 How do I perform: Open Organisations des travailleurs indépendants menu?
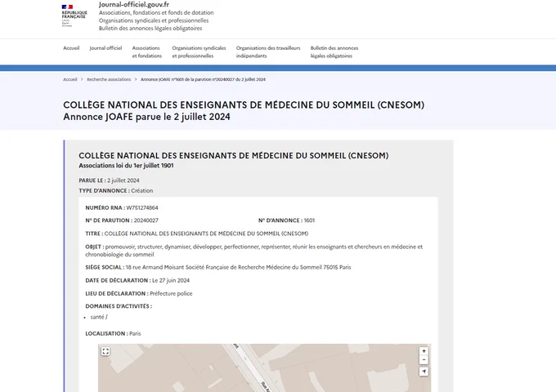pos(268,52)
